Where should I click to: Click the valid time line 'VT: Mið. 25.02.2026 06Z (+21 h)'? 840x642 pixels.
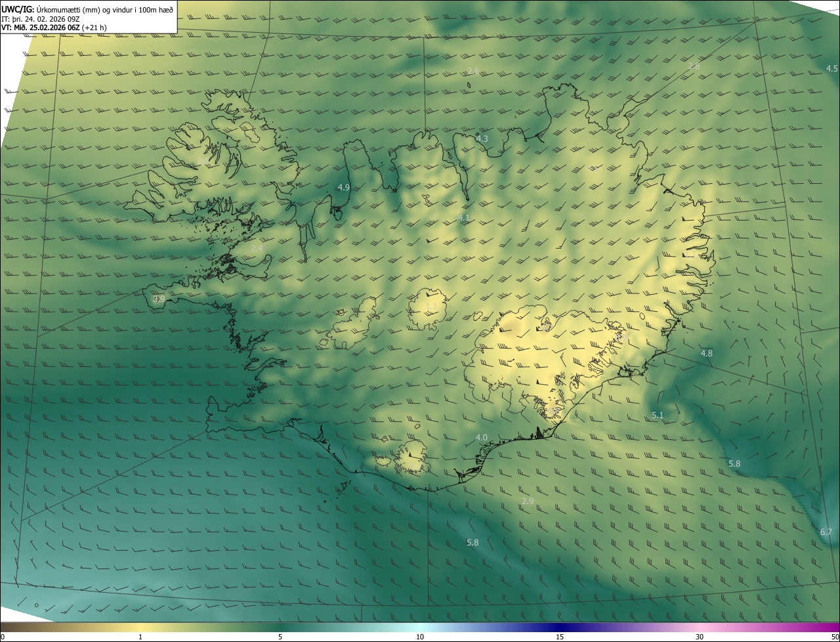(x=54, y=28)
